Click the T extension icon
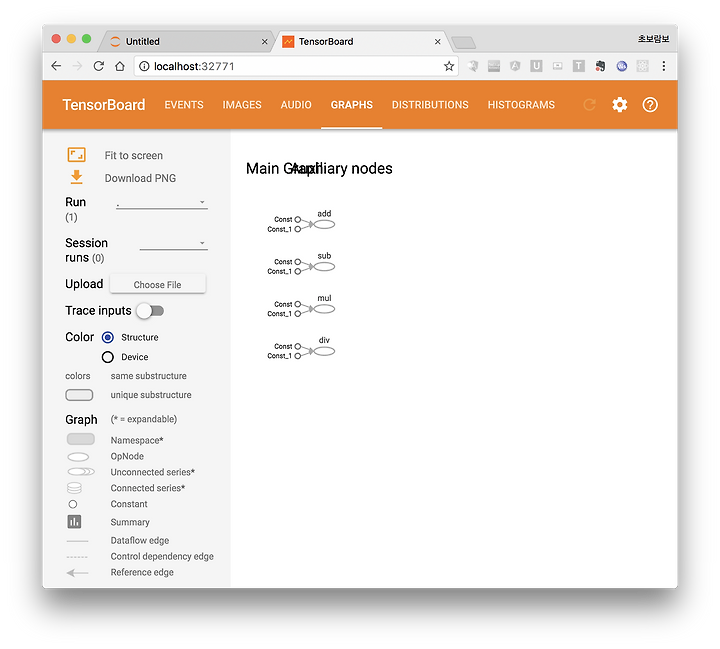The height and width of the screenshot is (649, 720). 579,66
